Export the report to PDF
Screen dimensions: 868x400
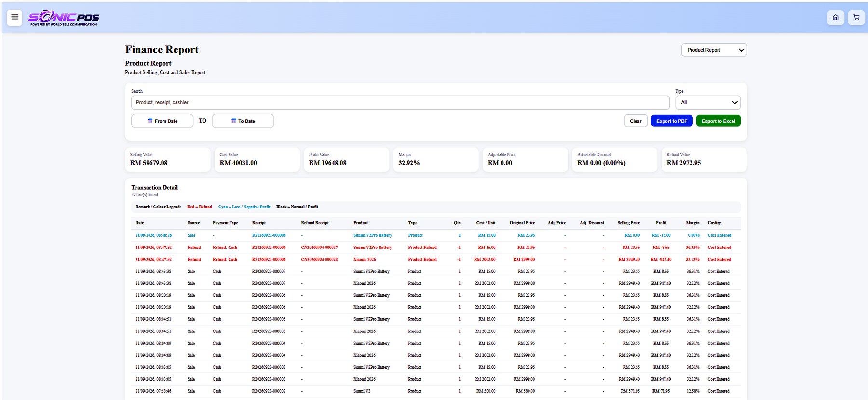pyautogui.click(x=672, y=121)
